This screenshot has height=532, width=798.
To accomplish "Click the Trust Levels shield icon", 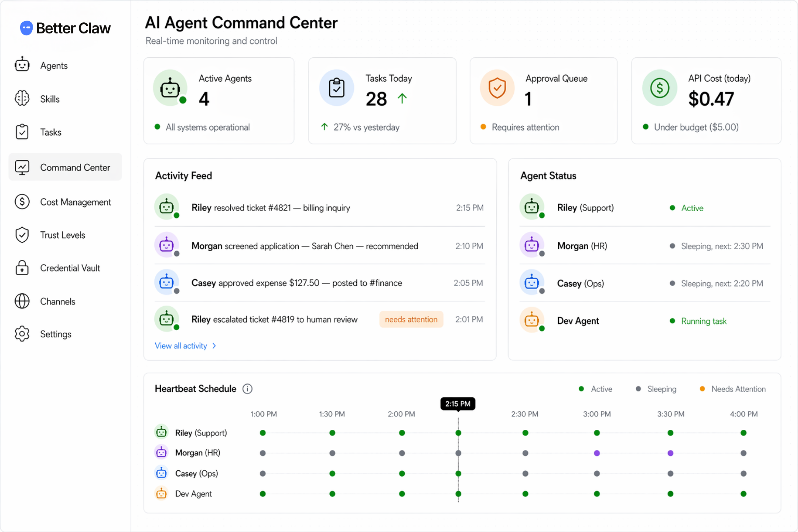I will point(22,235).
